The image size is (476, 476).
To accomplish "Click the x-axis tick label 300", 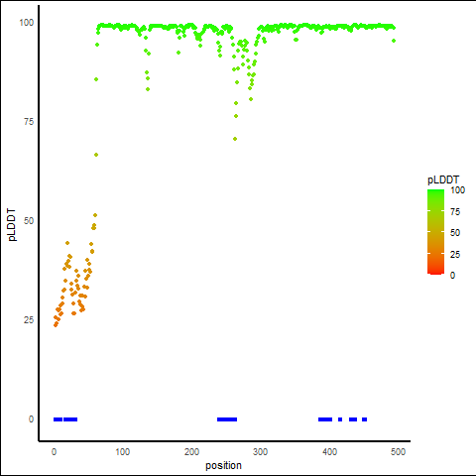I will click(x=261, y=452).
